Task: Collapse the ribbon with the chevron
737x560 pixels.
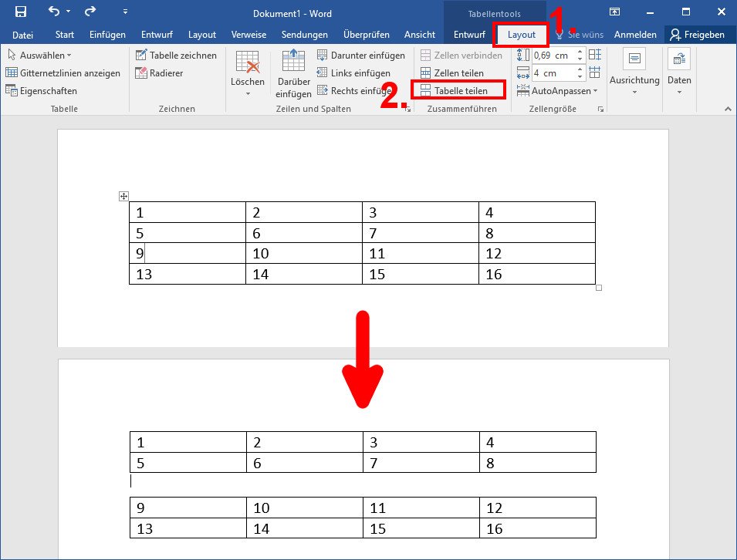Action: point(726,108)
